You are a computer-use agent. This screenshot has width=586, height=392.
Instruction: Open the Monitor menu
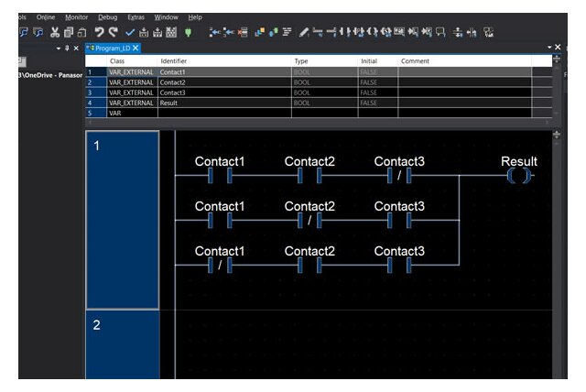pos(77,17)
